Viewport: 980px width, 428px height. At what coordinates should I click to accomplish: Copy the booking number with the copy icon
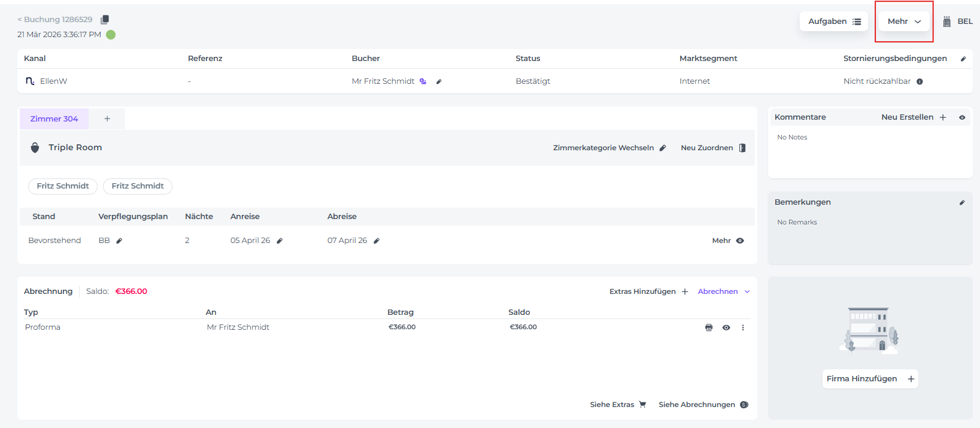105,20
